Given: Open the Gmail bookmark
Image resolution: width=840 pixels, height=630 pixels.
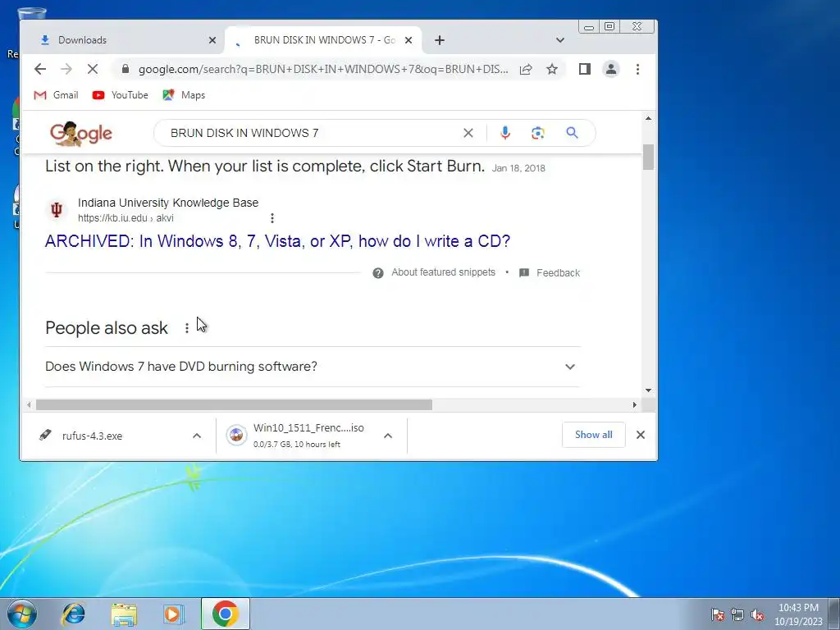Looking at the screenshot, I should point(56,95).
